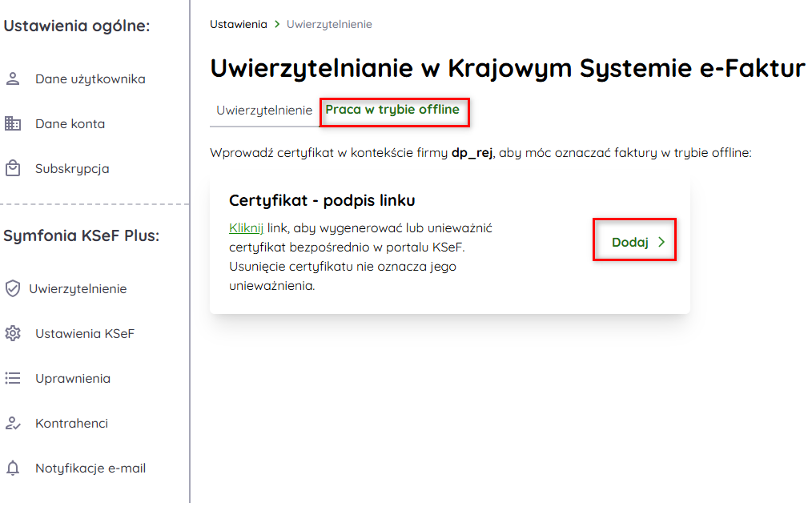Click the shopping bag icon for Subskrypcja
The image size is (812, 523).
click(x=13, y=168)
